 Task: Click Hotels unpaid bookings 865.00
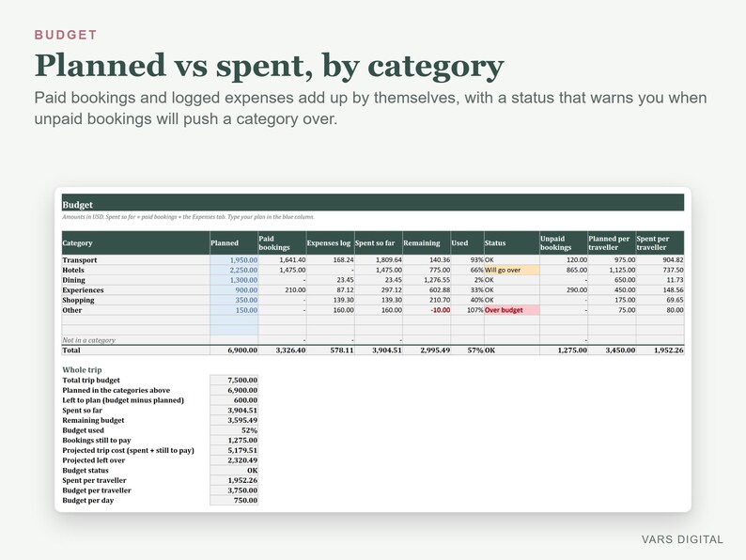564,271
